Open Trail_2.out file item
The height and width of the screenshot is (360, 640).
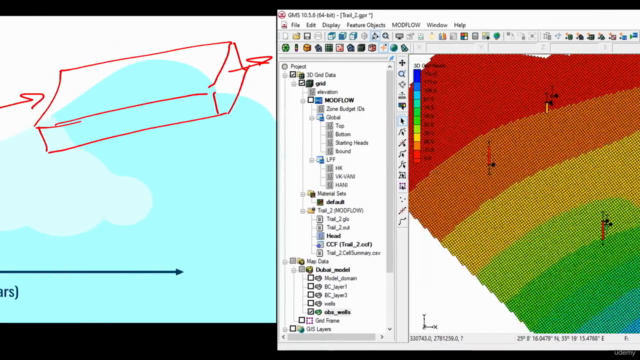338,227
